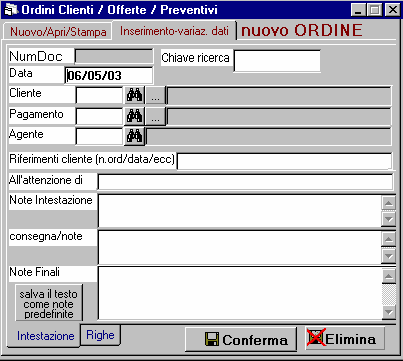This screenshot has height=361, width=403.
Task: Click the Note Finali scrollbar track
Action: tap(389, 294)
